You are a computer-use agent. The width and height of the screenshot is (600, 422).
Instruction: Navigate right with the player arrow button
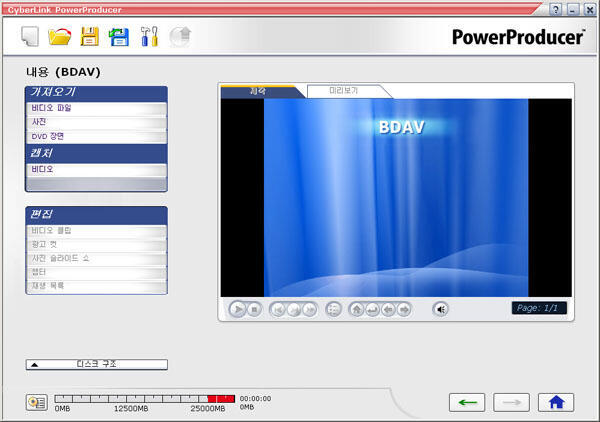pyautogui.click(x=404, y=310)
